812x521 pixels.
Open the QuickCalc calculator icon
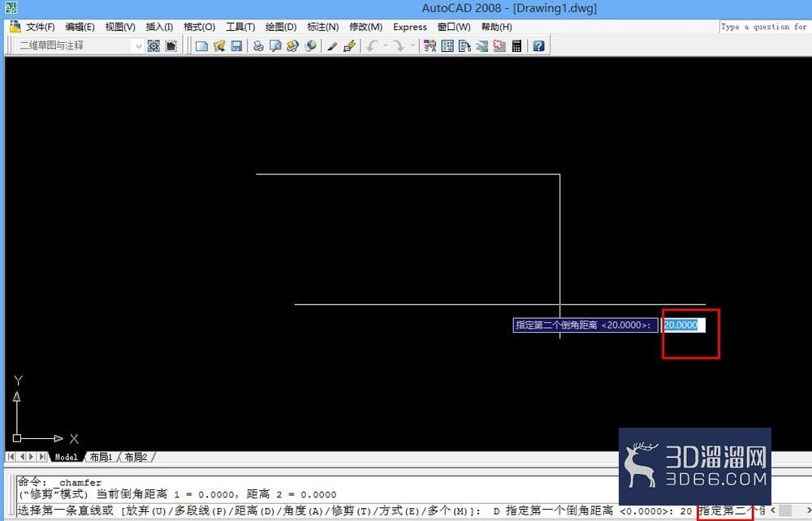[x=516, y=46]
